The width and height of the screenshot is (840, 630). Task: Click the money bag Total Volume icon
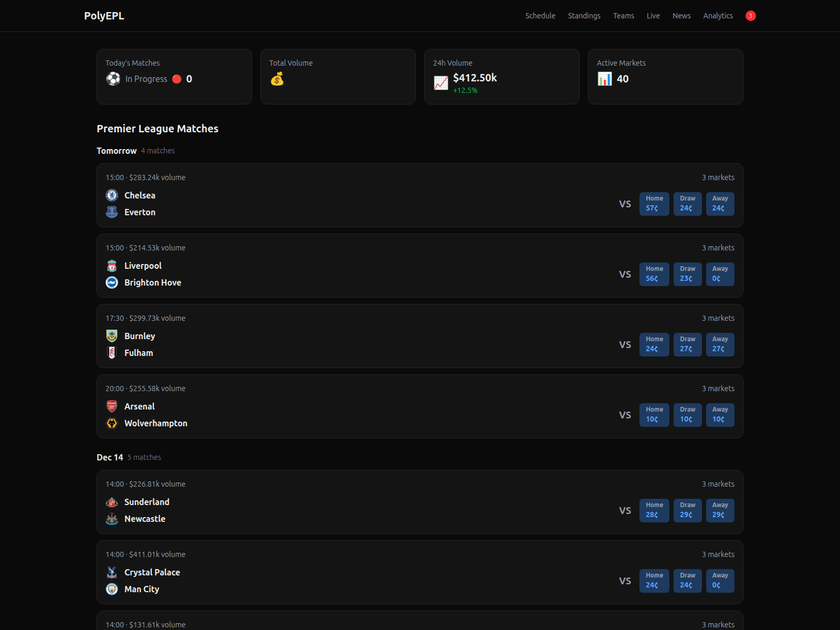pyautogui.click(x=277, y=79)
